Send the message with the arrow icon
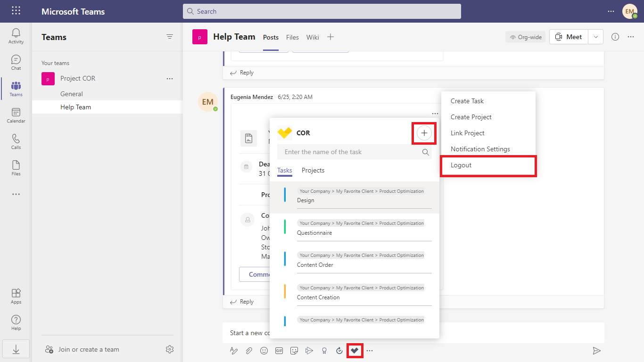644x362 pixels. tap(596, 350)
